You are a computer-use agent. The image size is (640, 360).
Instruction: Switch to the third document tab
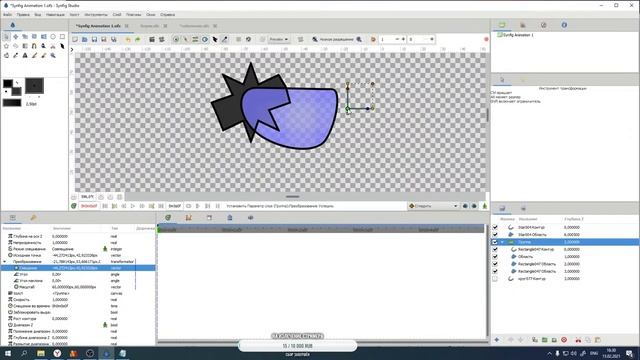(x=194, y=26)
